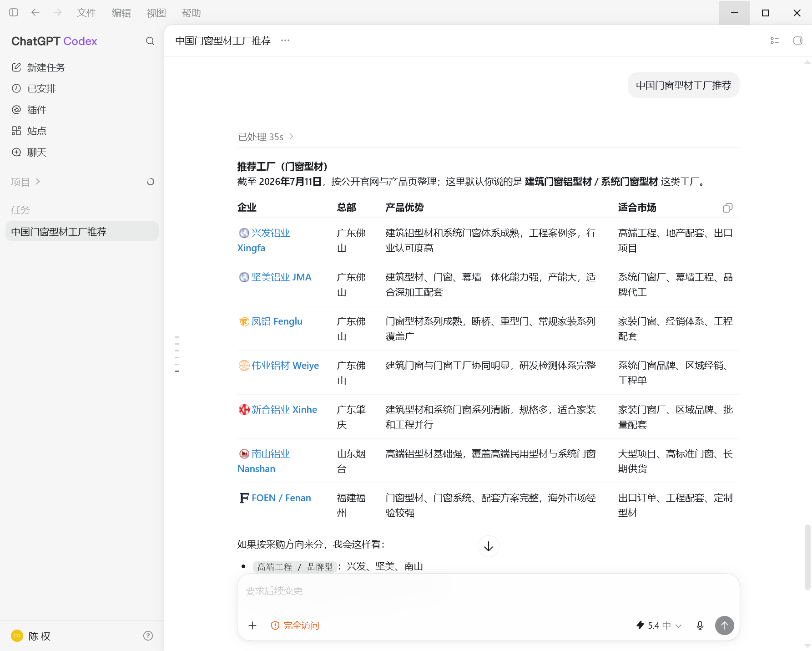Click the message outline markers at left
Viewport: 812px width, 651px height.
pyautogui.click(x=177, y=354)
